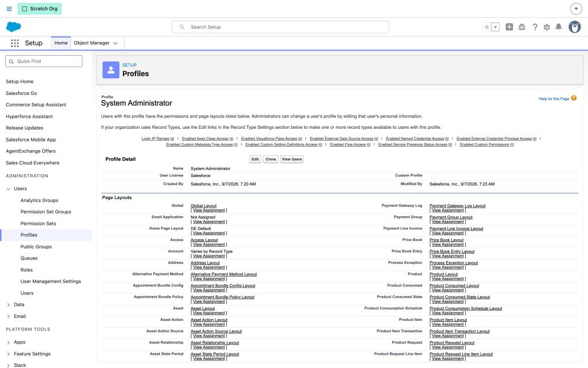Screen dimensions: 588x368
Task: Click the SETUP breadcrumb label
Action: (129, 65)
